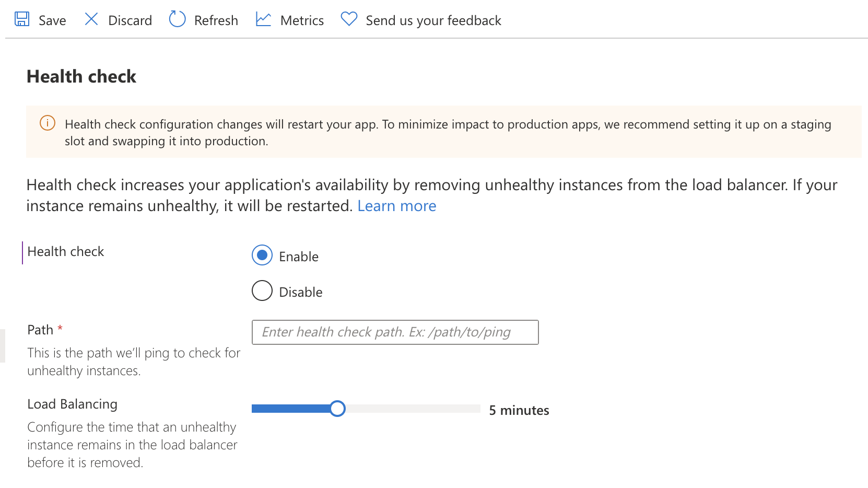The width and height of the screenshot is (868, 488).
Task: Select the Enable radio button
Action: click(x=262, y=255)
